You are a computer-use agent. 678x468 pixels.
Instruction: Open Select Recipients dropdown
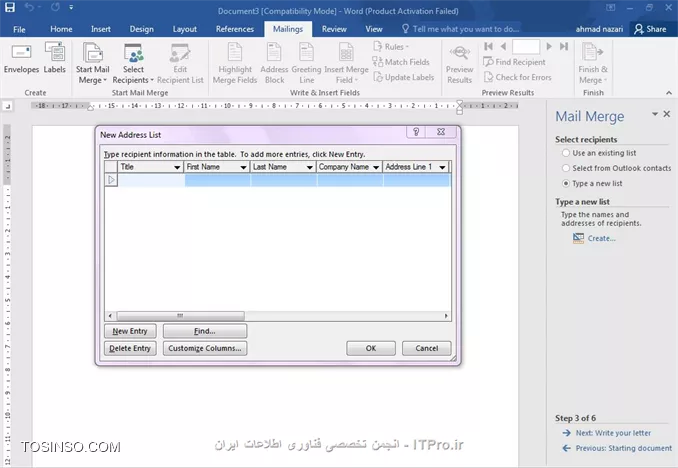tap(133, 64)
